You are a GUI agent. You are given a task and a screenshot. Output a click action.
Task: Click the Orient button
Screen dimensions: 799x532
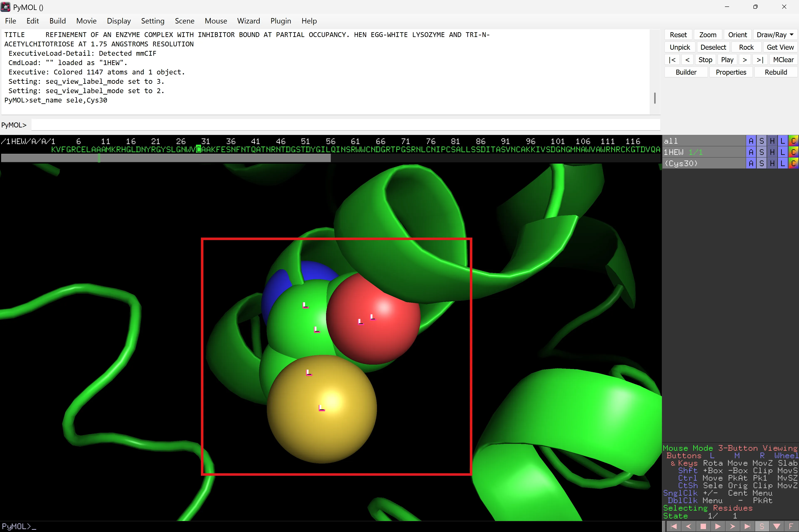coord(737,35)
